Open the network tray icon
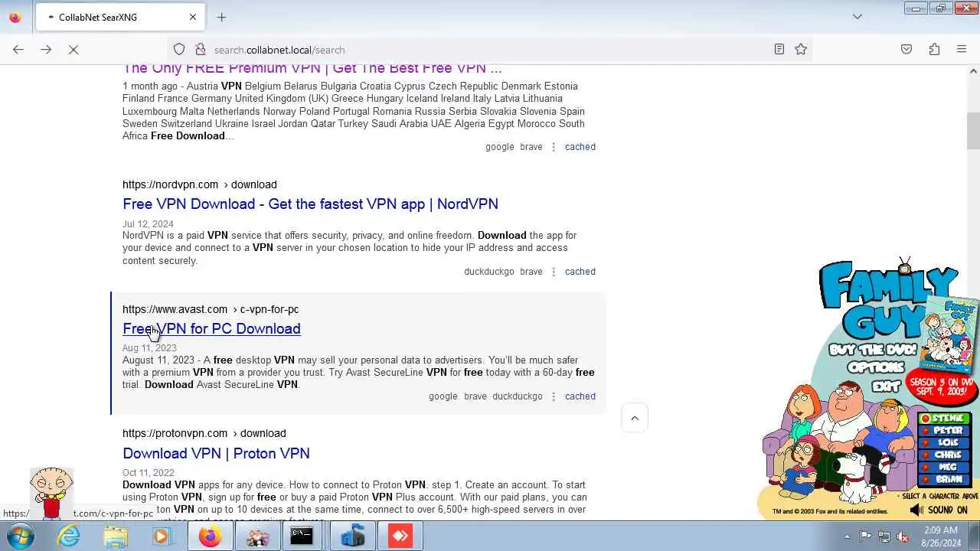980x551 pixels. (x=884, y=536)
